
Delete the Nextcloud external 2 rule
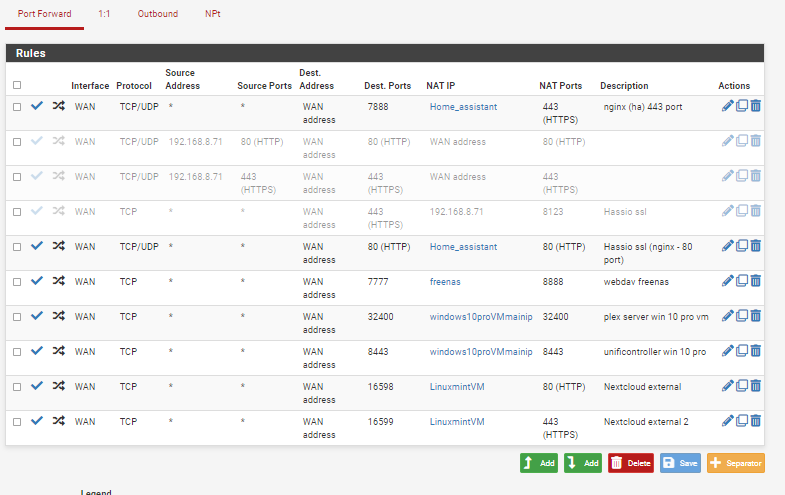click(x=755, y=421)
